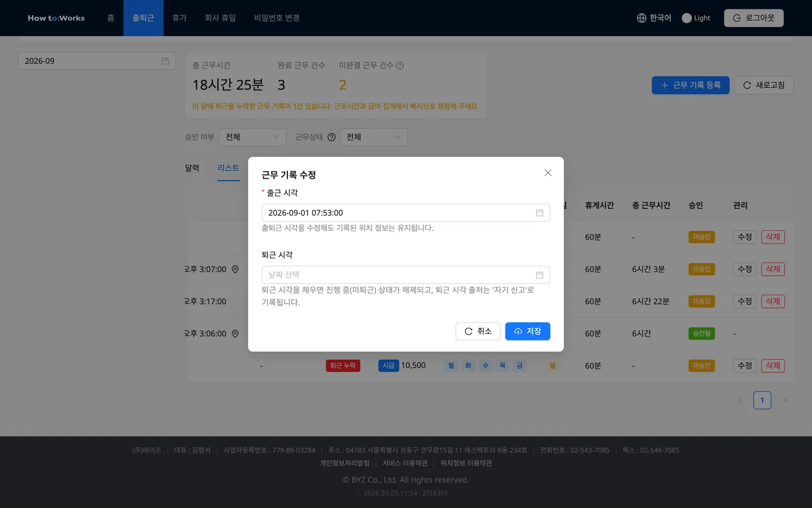Log out using 로그아웃 button
Viewport: 812px width, 508px height.
point(754,18)
